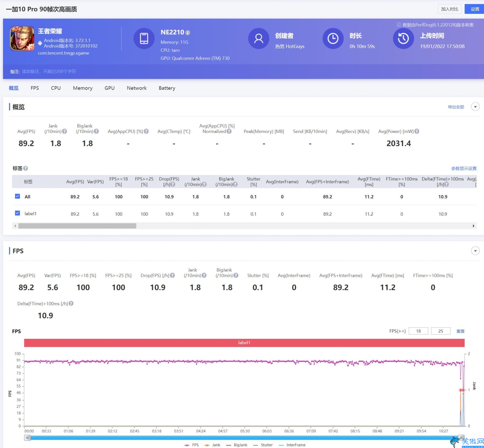Collapse the 概览 section with arrow
The width and height of the screenshot is (484, 448).
tap(475, 107)
